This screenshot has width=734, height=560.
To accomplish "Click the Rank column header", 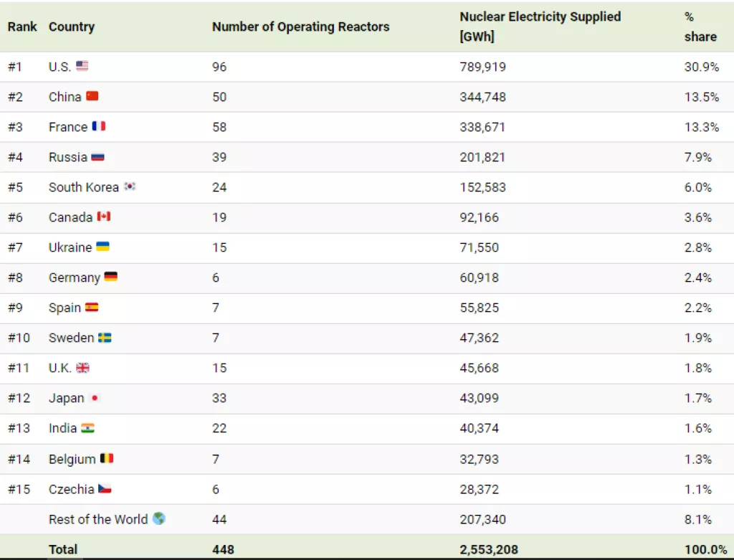I will click(22, 27).
